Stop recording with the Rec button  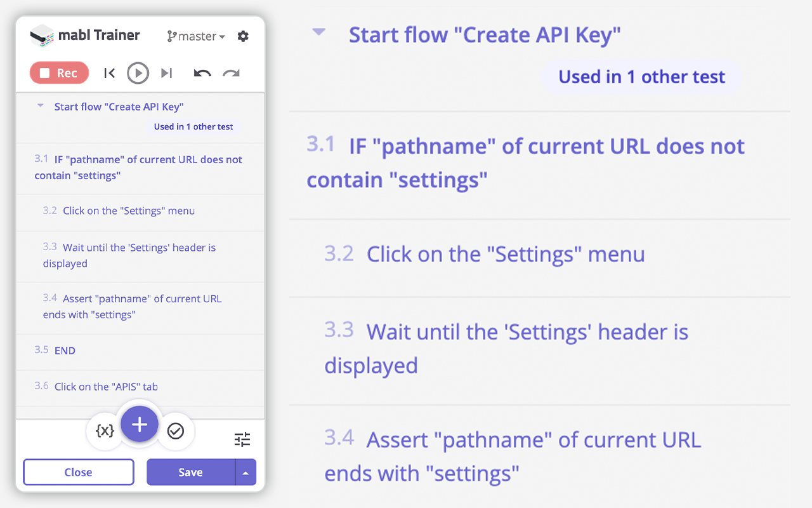click(59, 72)
